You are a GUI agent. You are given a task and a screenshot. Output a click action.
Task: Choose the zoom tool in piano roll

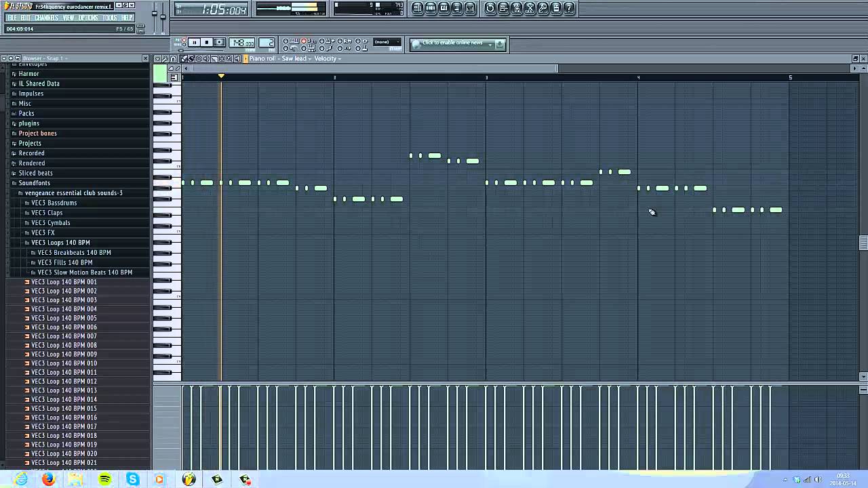pyautogui.click(x=229, y=59)
